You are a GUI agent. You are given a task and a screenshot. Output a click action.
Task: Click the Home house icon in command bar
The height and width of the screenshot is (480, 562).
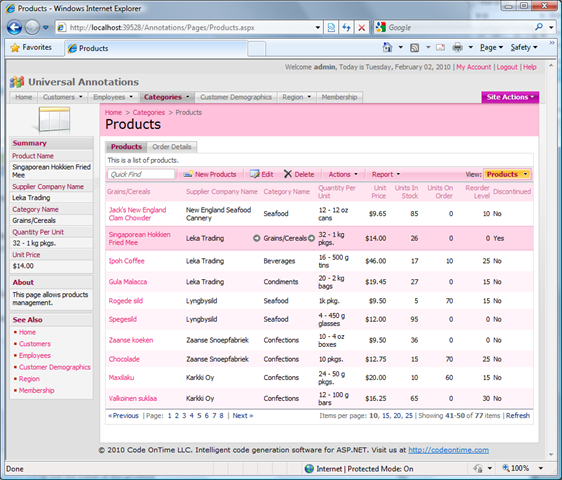(x=387, y=47)
